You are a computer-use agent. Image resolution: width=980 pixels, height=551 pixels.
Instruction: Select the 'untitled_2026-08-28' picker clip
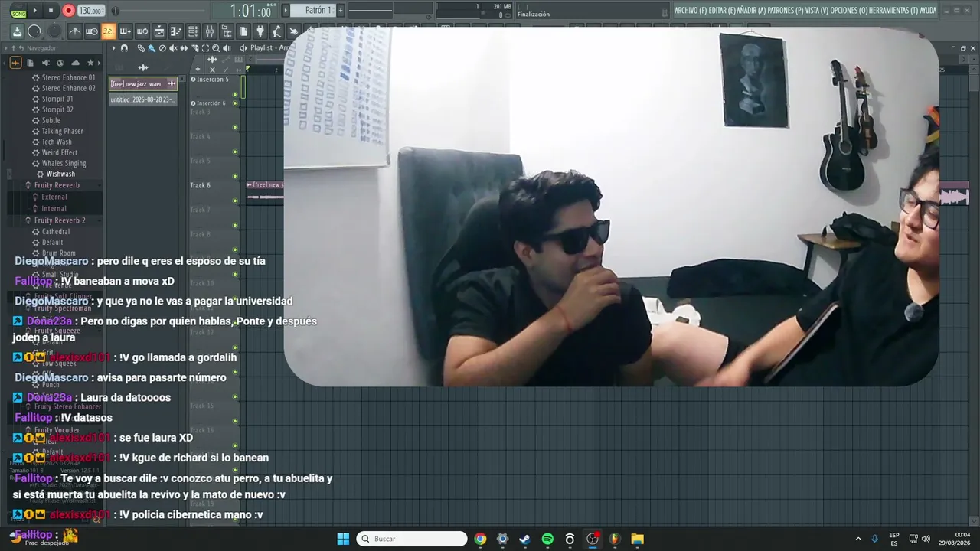click(x=143, y=99)
